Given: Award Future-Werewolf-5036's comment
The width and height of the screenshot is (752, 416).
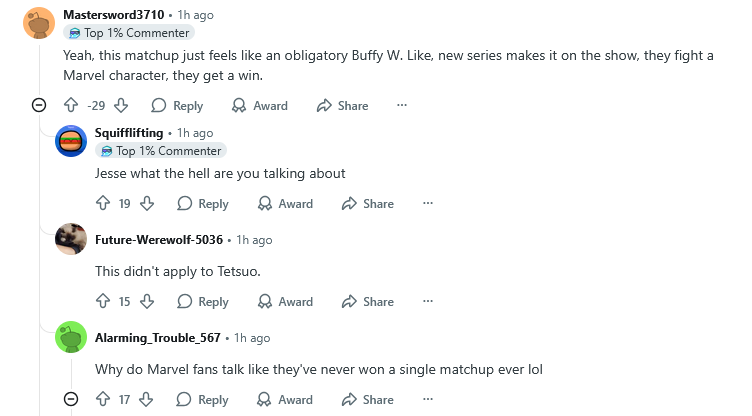Looking at the screenshot, I should tap(285, 301).
